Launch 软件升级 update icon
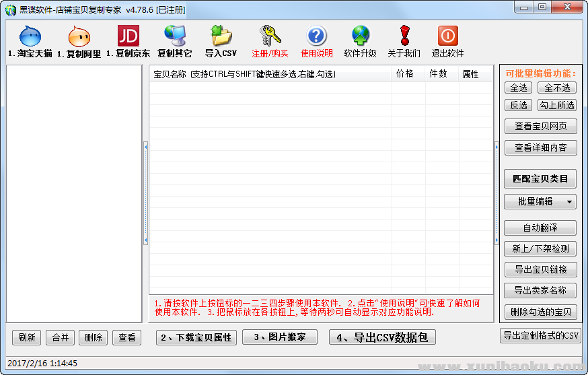 click(x=360, y=36)
